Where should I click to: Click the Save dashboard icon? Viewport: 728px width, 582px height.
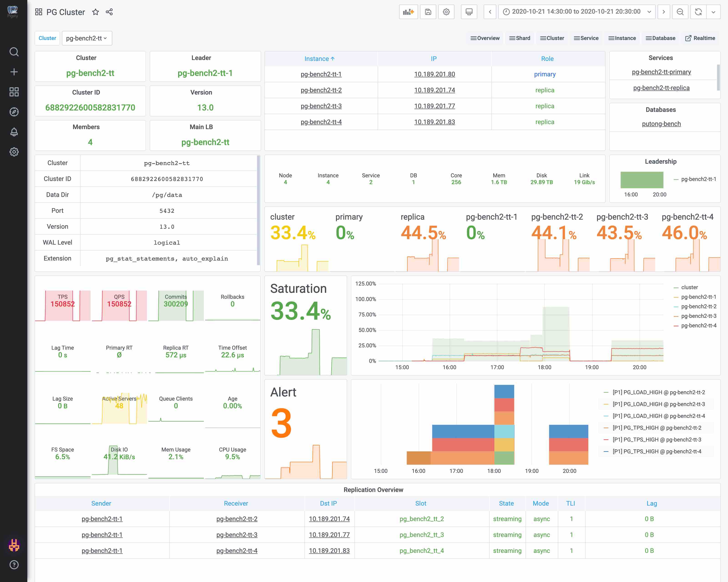428,12
